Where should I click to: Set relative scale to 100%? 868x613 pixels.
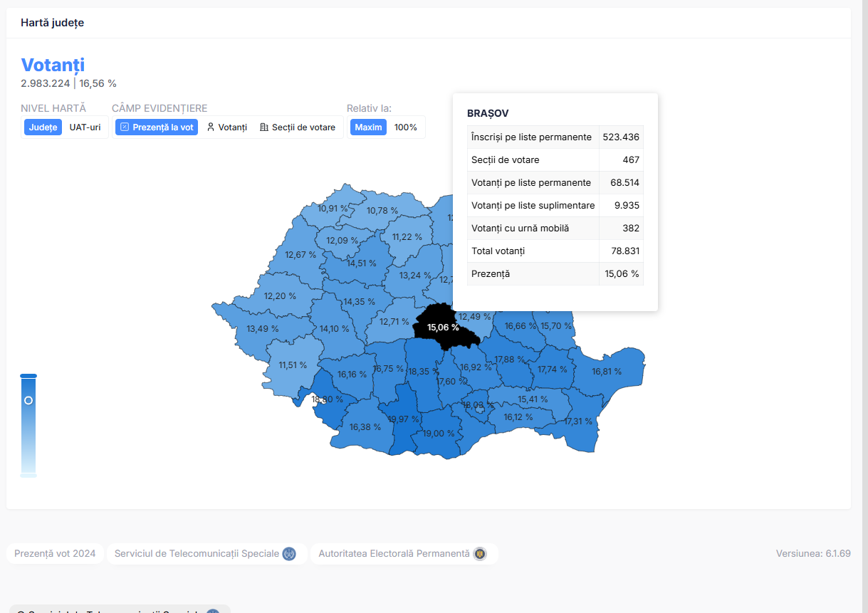click(x=406, y=127)
